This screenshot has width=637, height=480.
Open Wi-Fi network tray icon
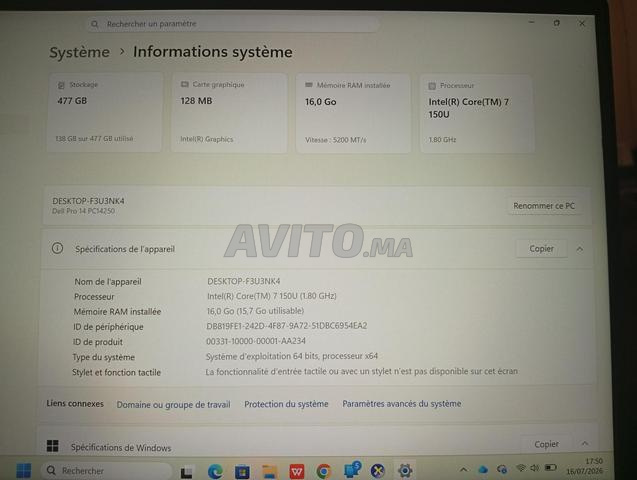coord(520,468)
